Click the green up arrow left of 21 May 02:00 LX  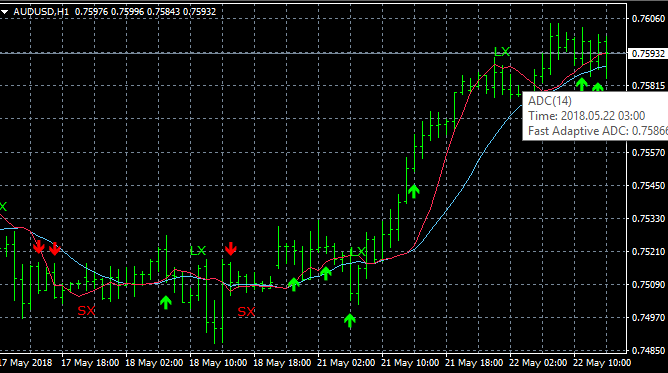tap(325, 273)
